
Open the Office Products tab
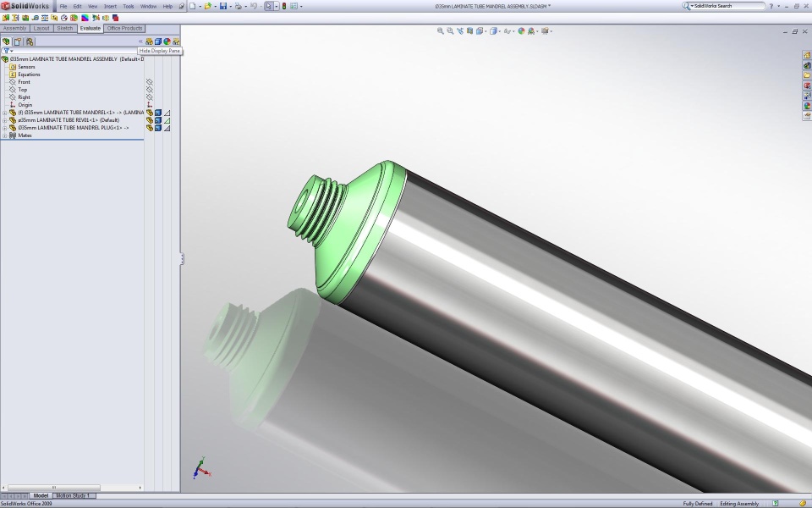tap(125, 29)
